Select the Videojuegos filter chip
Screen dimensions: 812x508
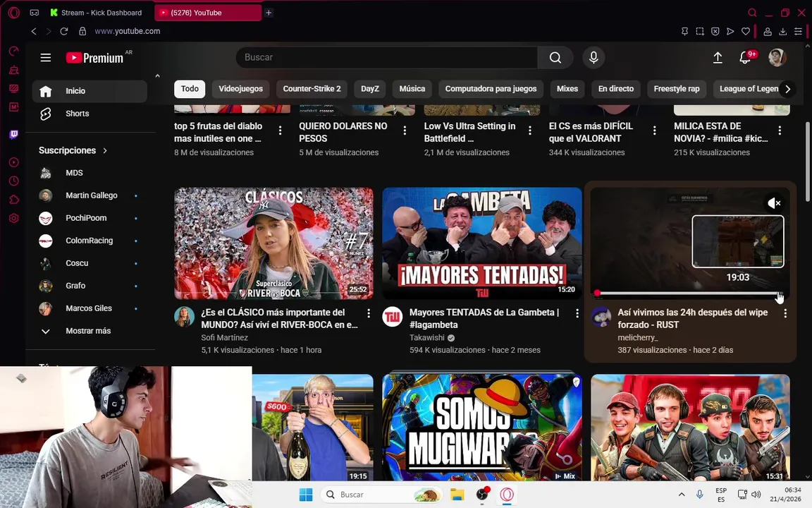(x=241, y=89)
